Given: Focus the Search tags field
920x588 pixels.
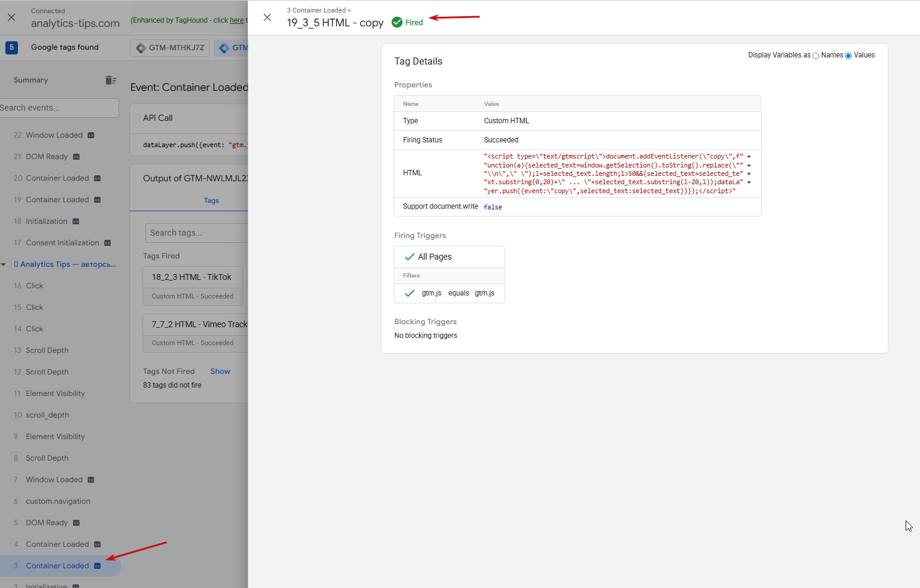Looking at the screenshot, I should [x=197, y=233].
